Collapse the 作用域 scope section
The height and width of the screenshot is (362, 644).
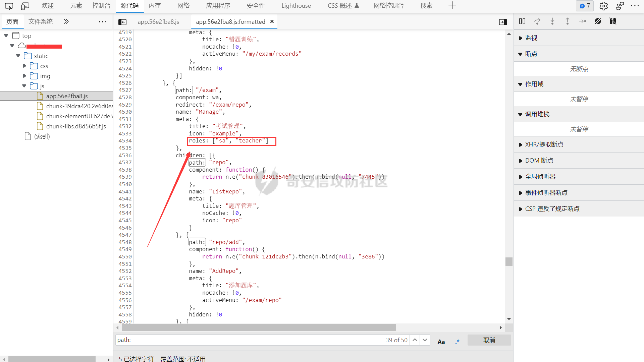click(x=579, y=84)
